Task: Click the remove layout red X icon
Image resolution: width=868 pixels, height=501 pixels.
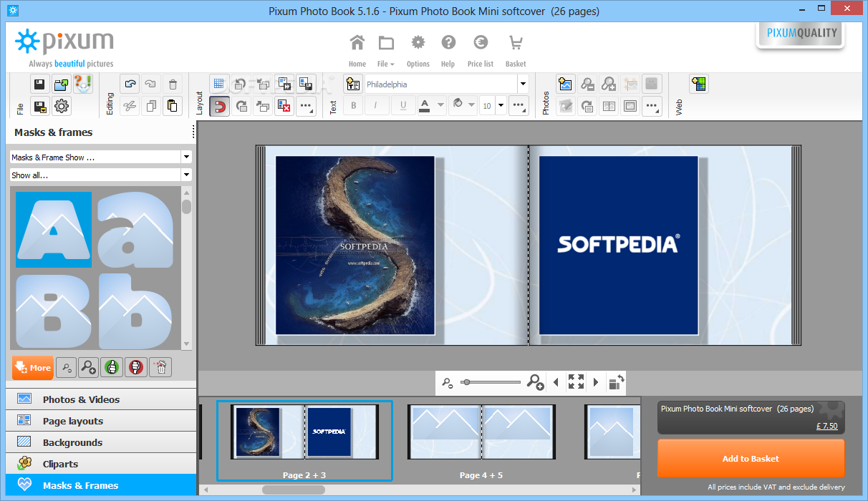Action: pos(284,106)
